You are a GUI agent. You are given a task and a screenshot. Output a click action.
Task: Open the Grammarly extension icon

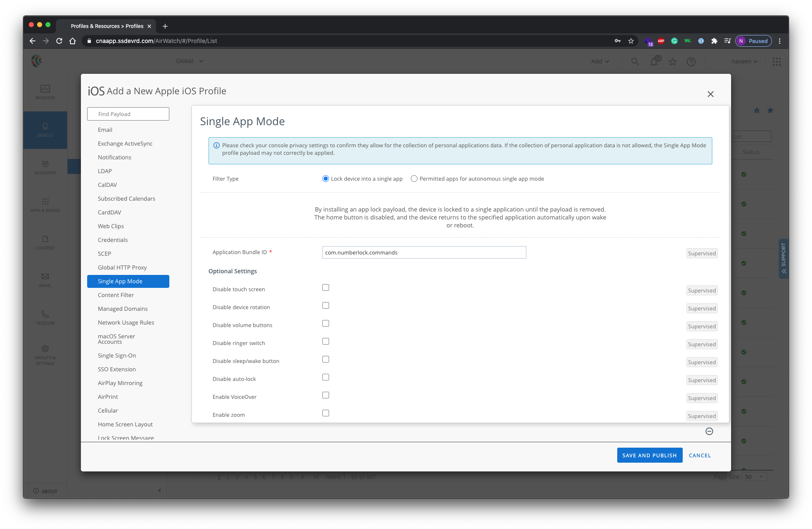(x=674, y=41)
